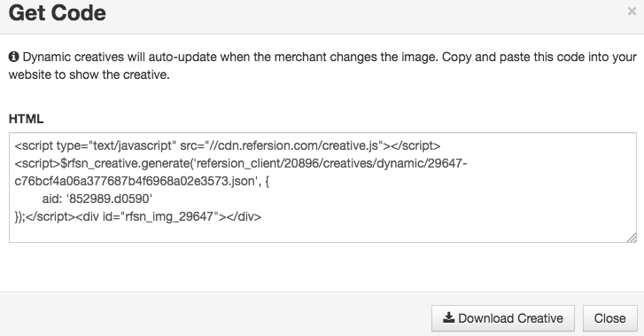The height and width of the screenshot is (336, 644).
Task: Click the $rfsn_creative.generate function text
Action: [126, 164]
